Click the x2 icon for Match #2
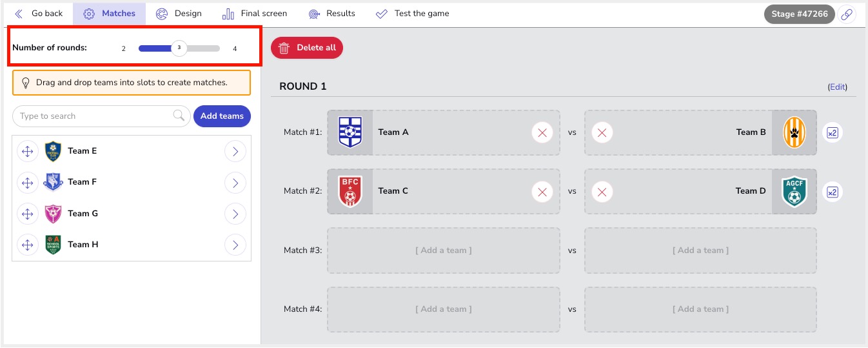The width and height of the screenshot is (868, 348). point(833,192)
